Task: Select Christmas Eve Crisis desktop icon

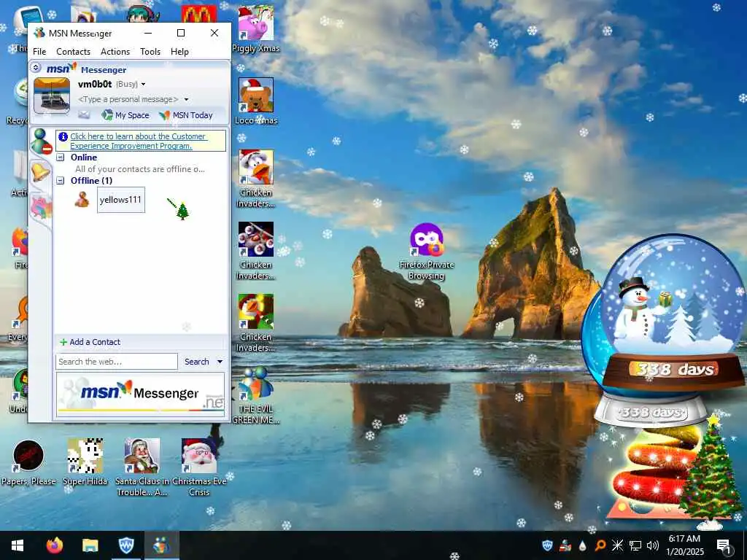Action: click(x=199, y=467)
